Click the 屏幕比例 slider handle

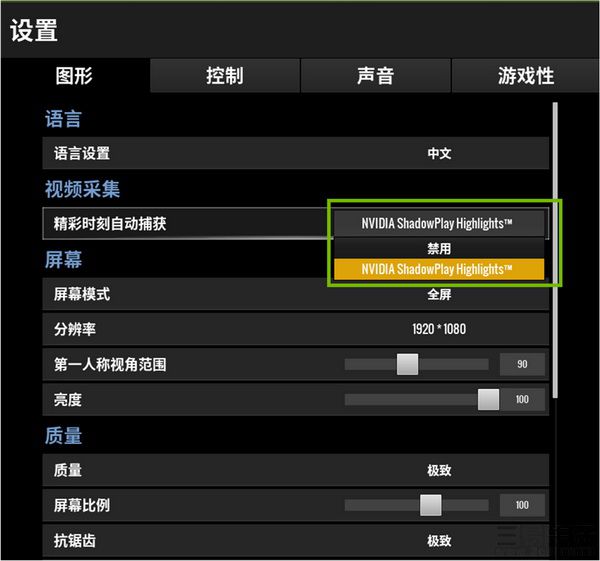(430, 505)
